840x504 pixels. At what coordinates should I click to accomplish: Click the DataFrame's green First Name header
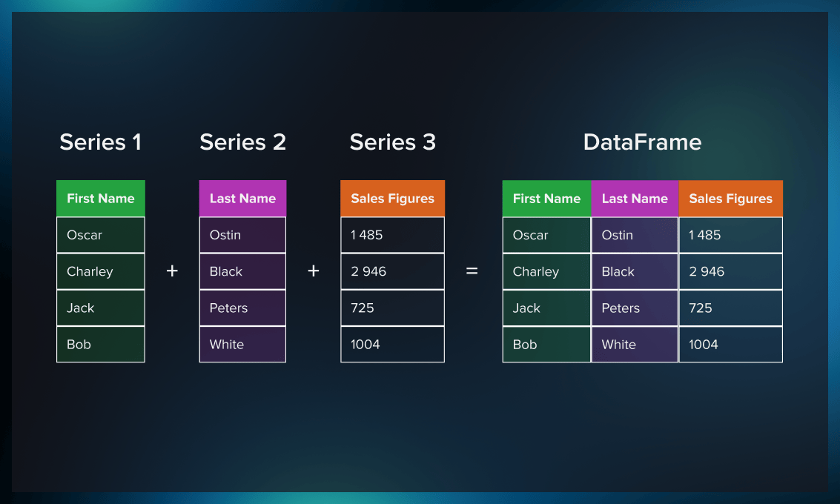(547, 198)
